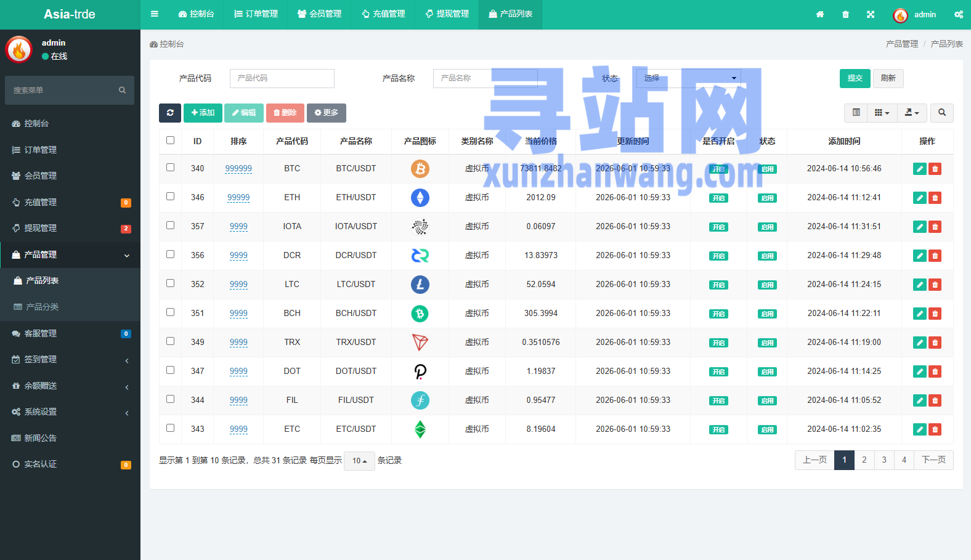Click delete icon for LTC row
The image size is (971, 560).
[935, 285]
